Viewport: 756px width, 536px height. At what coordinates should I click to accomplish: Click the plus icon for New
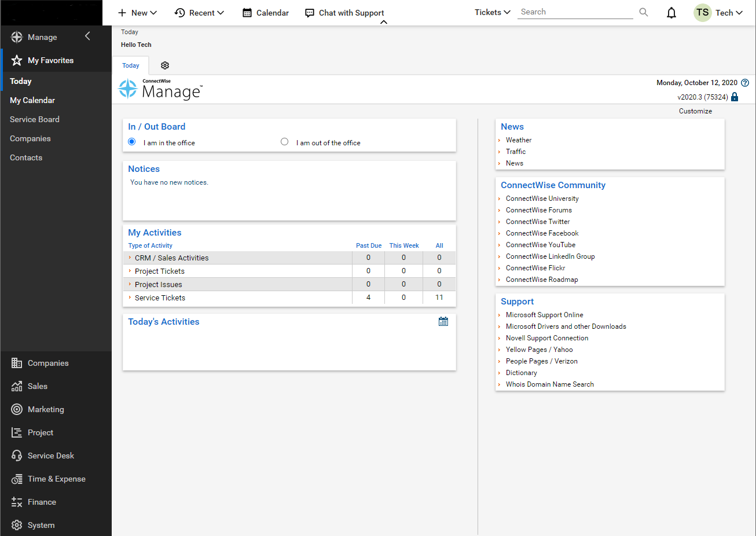pos(122,13)
